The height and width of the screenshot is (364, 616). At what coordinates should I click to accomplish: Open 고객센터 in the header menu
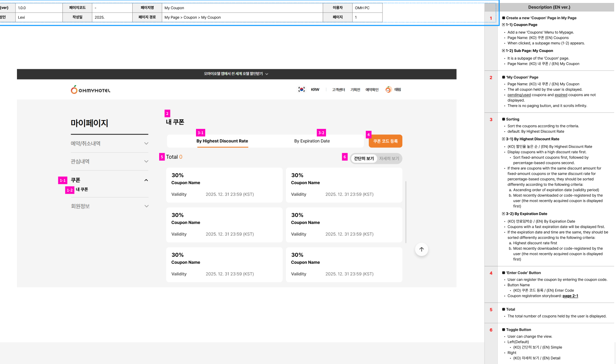click(339, 90)
